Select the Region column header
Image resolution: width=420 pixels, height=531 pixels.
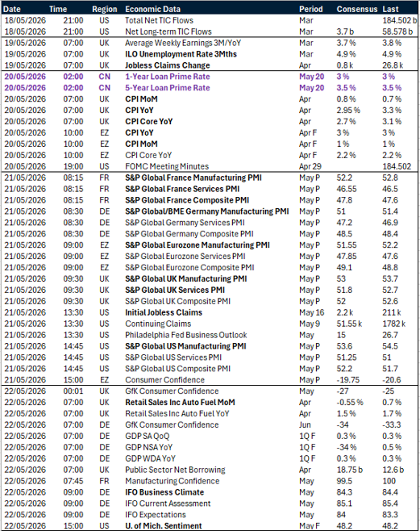click(105, 9)
